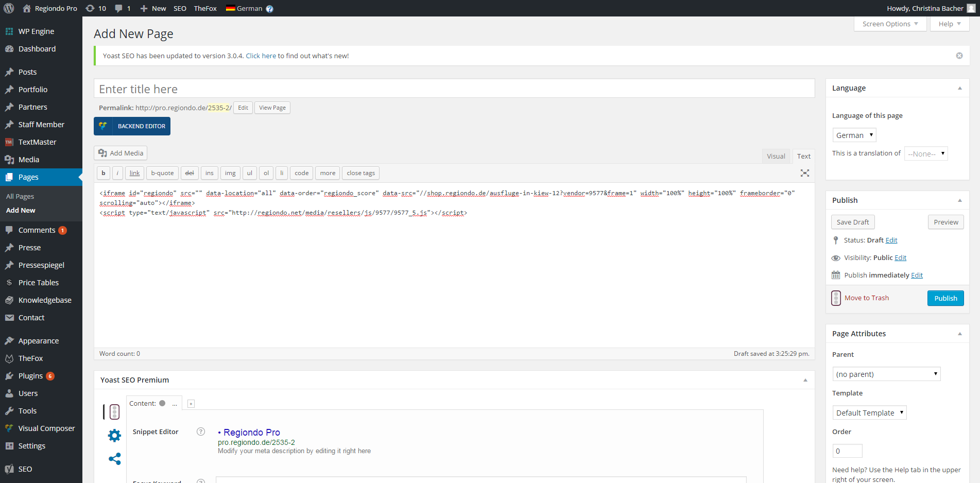980x483 pixels.
Task: Click Save Draft button
Action: coord(853,222)
